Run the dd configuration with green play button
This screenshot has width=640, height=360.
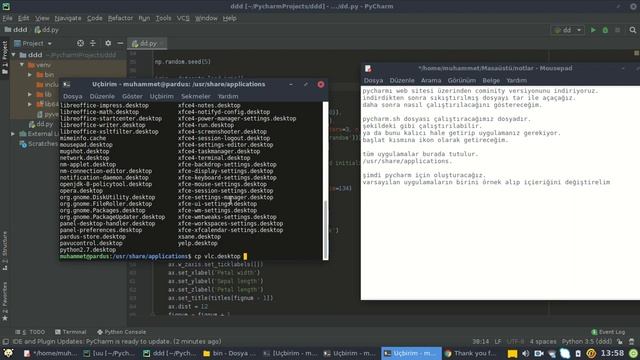point(593,30)
